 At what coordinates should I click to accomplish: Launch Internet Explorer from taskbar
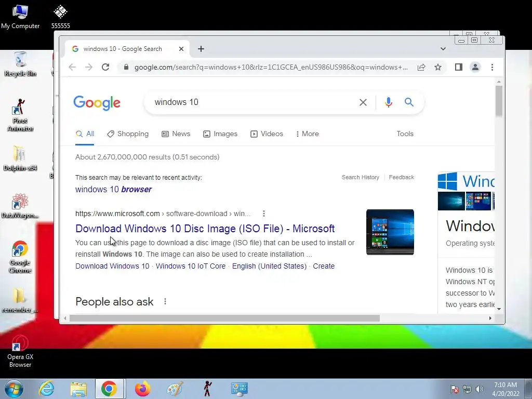point(46,389)
